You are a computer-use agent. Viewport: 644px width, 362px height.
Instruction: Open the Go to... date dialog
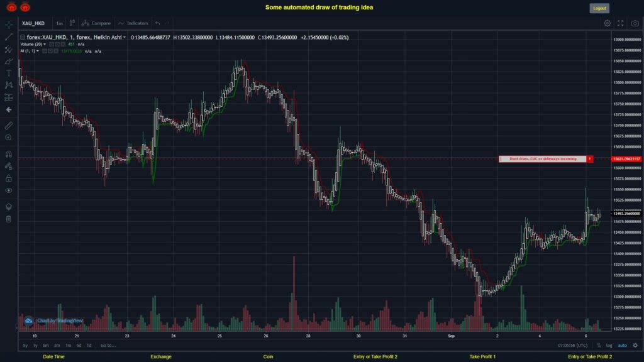coord(108,346)
